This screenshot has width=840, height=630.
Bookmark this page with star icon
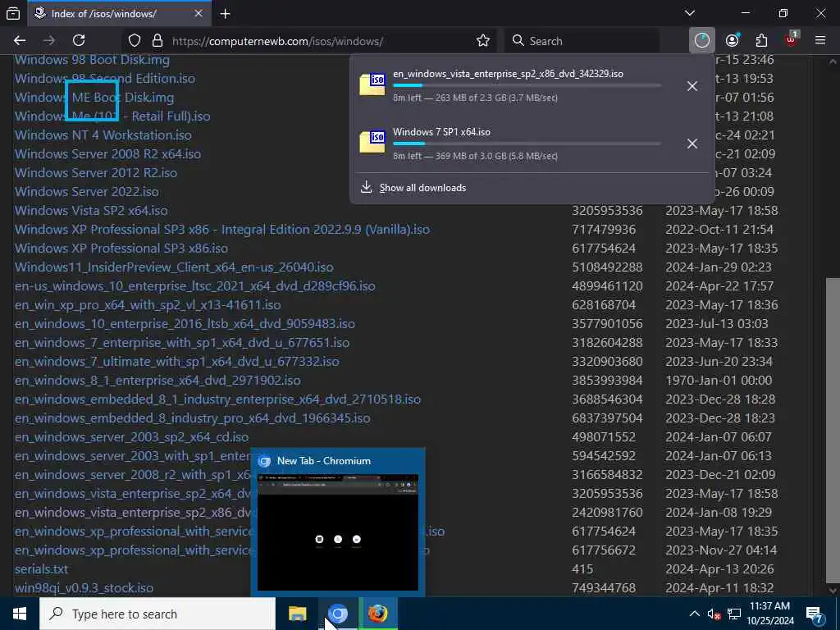pos(482,41)
